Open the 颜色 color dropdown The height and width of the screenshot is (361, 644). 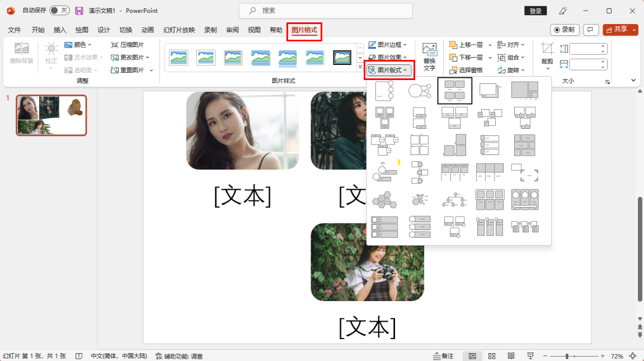click(78, 45)
